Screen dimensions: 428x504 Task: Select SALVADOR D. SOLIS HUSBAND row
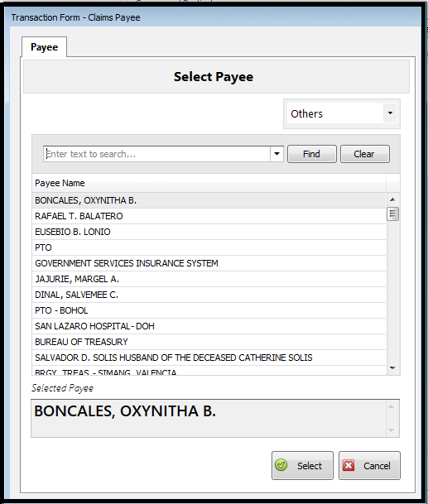(x=209, y=358)
